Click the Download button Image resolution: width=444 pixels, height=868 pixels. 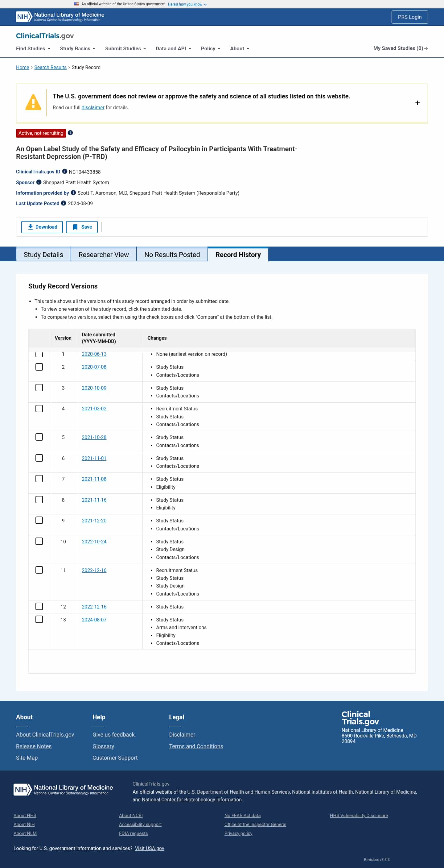[42, 227]
